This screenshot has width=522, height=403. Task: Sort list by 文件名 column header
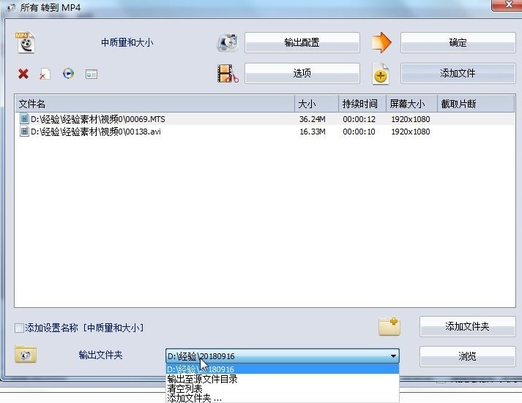[x=155, y=104]
